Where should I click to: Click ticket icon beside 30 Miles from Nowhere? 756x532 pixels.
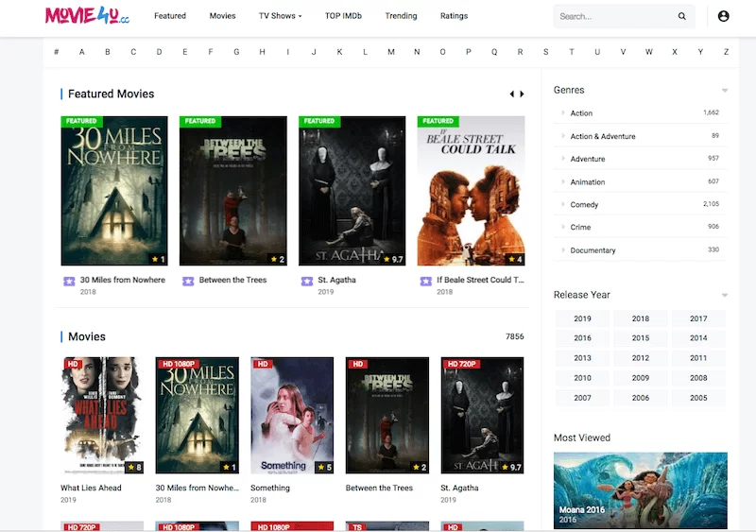[69, 281]
